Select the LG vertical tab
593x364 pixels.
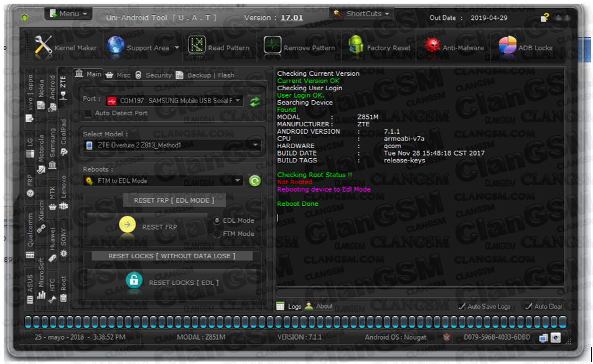click(x=30, y=148)
